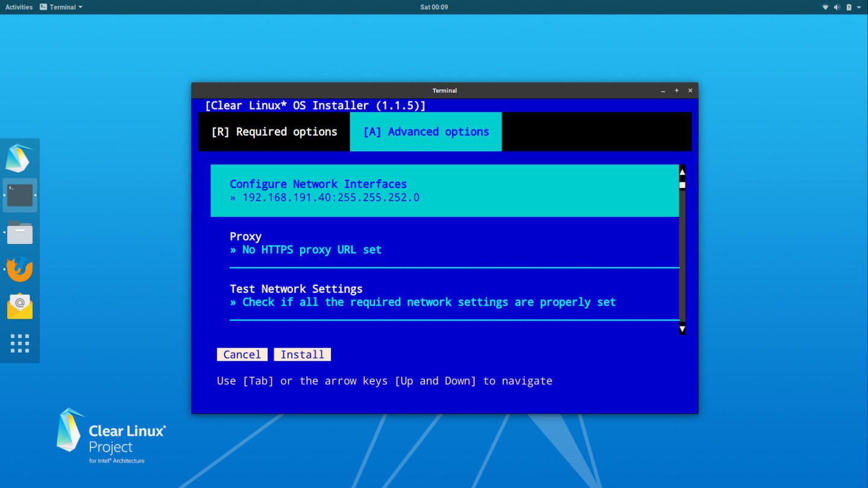Screen dimensions: 868x488
Task: Switch to the Required options tab
Action: pyautogui.click(x=274, y=131)
